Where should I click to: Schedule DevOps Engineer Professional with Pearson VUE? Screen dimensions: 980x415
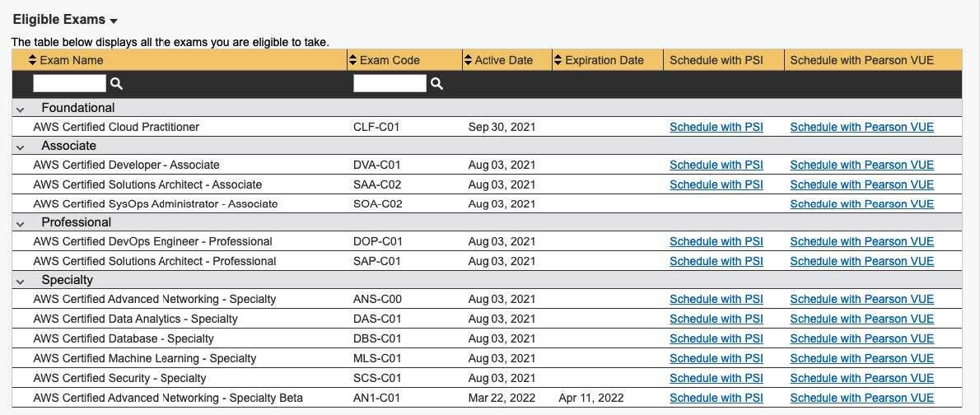click(861, 241)
